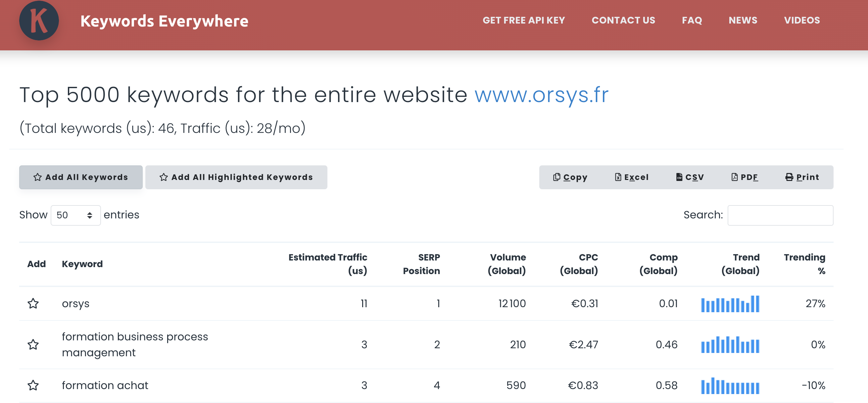
Task: Click volume value 210
Action: [518, 345]
